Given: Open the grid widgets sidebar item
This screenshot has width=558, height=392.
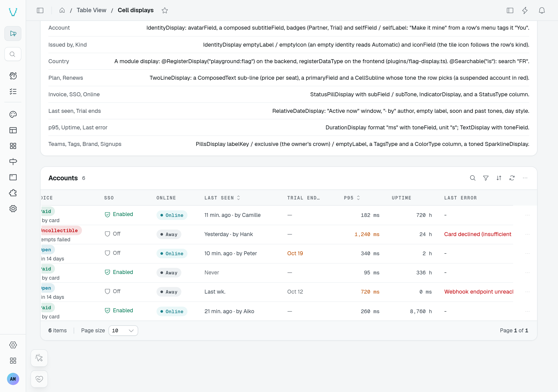Looking at the screenshot, I should point(13,146).
